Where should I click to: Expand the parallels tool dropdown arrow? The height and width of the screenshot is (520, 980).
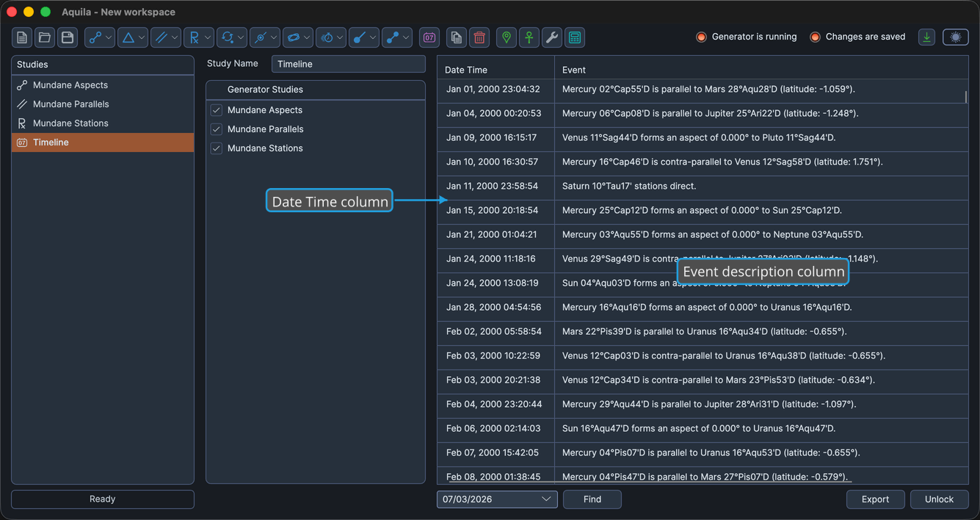[175, 37]
